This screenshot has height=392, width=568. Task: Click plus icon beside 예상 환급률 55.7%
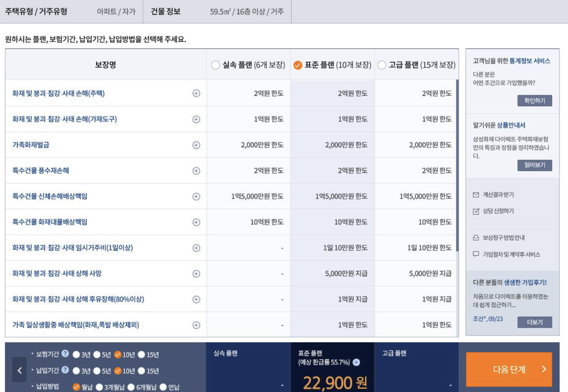click(356, 362)
